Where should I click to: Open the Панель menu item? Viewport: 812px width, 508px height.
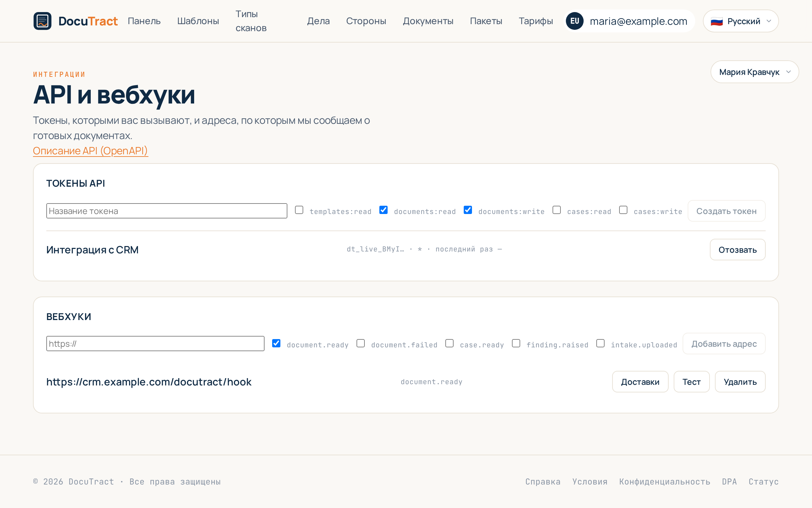pos(144,21)
